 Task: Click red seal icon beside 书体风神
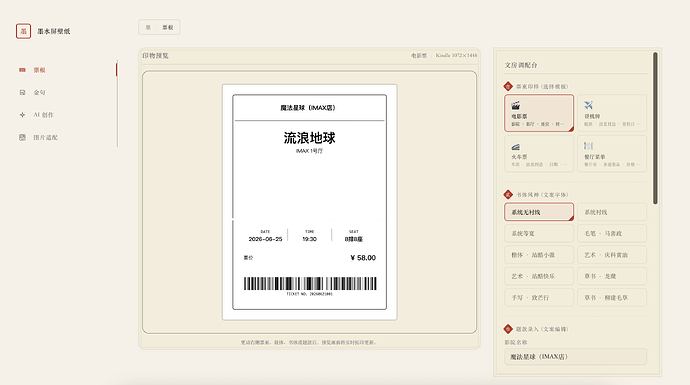(508, 194)
